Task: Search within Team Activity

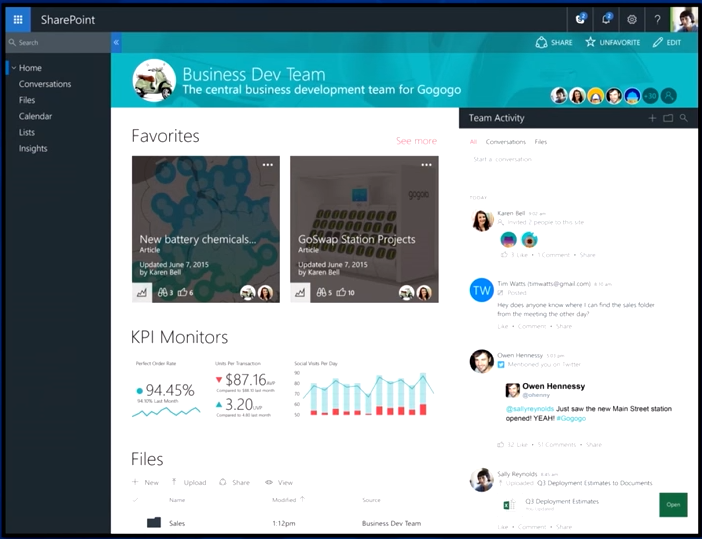Action: click(684, 118)
